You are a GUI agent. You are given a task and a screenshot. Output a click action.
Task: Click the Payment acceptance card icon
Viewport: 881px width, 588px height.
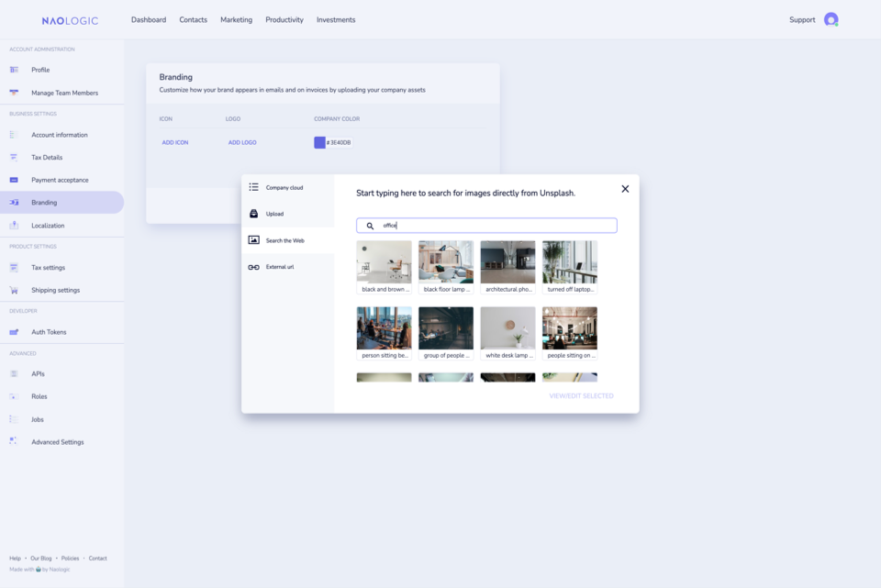click(14, 180)
